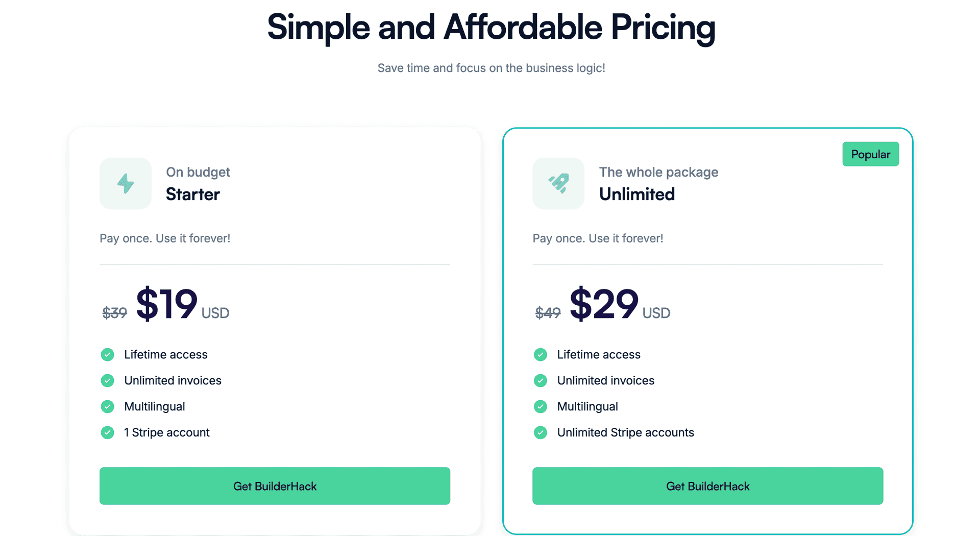Click the Popular badge
This screenshot has height=536, width=980.
coord(870,154)
